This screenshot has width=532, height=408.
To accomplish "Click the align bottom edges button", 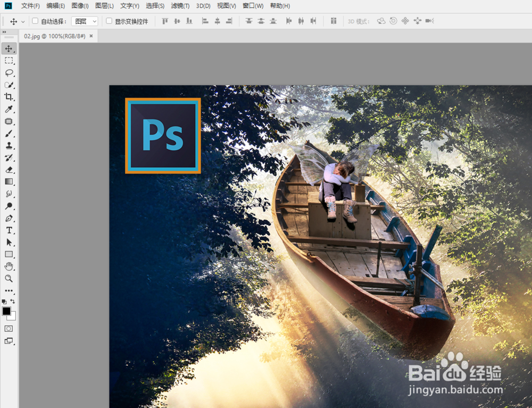I will pyautogui.click(x=189, y=21).
